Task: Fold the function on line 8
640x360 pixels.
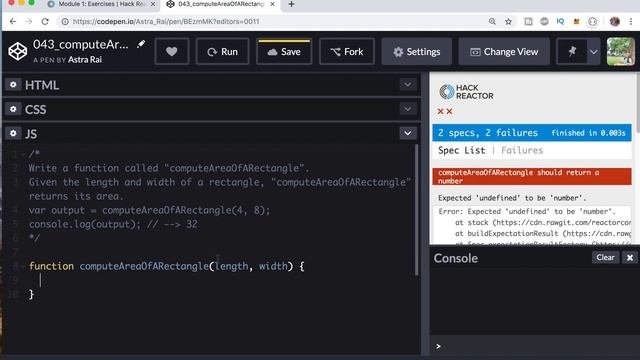Action: point(23,266)
